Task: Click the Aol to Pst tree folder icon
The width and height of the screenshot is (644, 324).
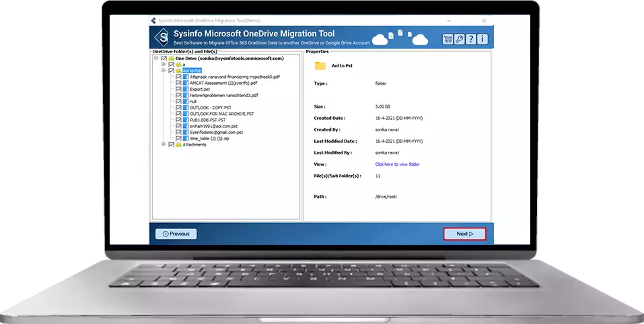Action: coord(178,71)
